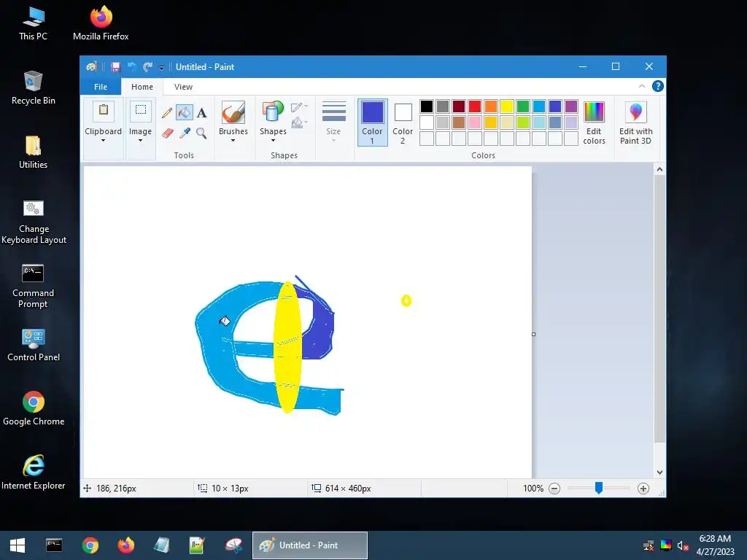This screenshot has width=747, height=560.
Task: Open Google Chrome desktop shortcut
Action: (34, 408)
